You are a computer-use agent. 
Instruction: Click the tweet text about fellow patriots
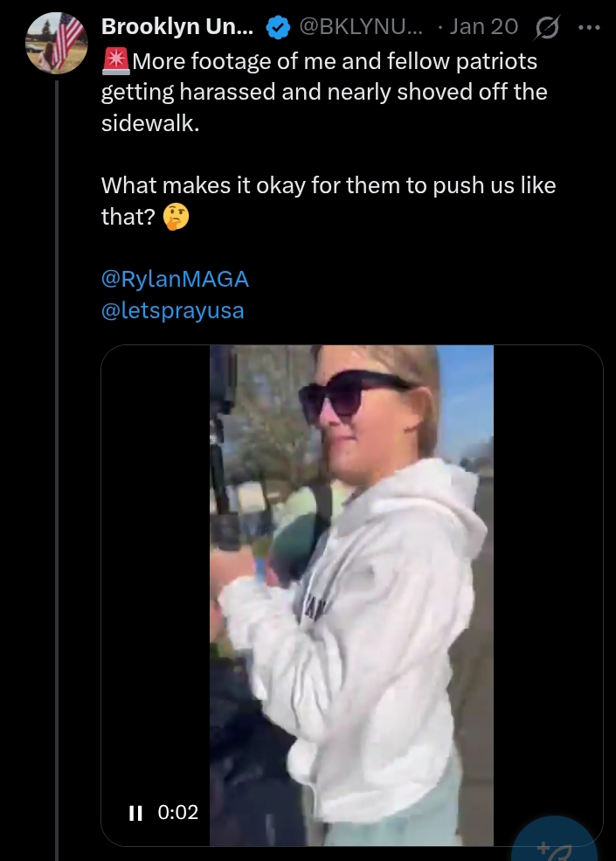click(x=323, y=92)
